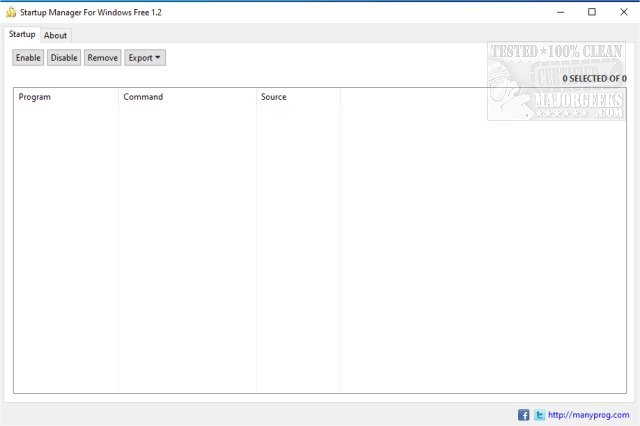Maximize the Startup Manager window
This screenshot has height=426, width=640.
coord(591,12)
